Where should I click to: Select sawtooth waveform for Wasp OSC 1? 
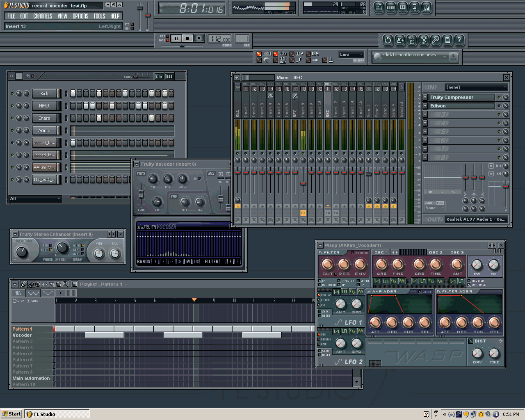(377, 281)
